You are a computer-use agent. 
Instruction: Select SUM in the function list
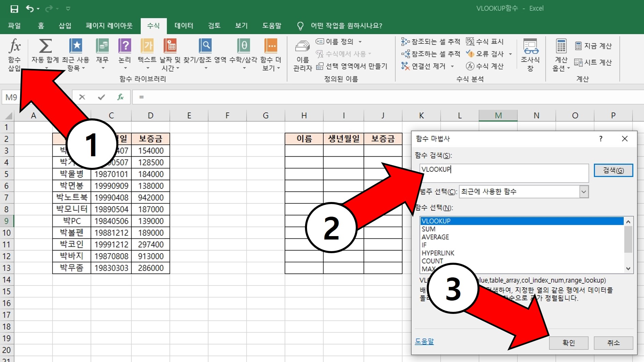coord(522,229)
